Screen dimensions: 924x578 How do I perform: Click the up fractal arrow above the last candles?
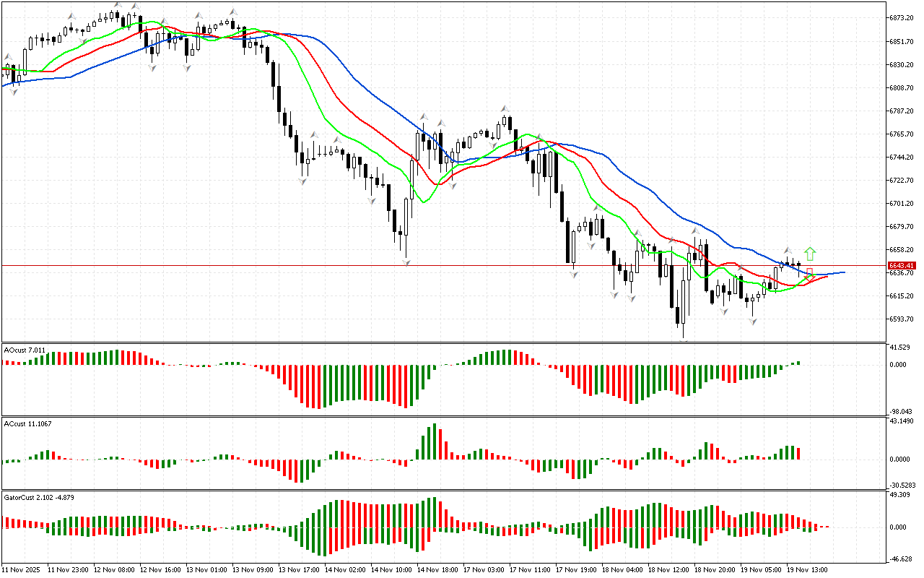pyautogui.click(x=788, y=250)
